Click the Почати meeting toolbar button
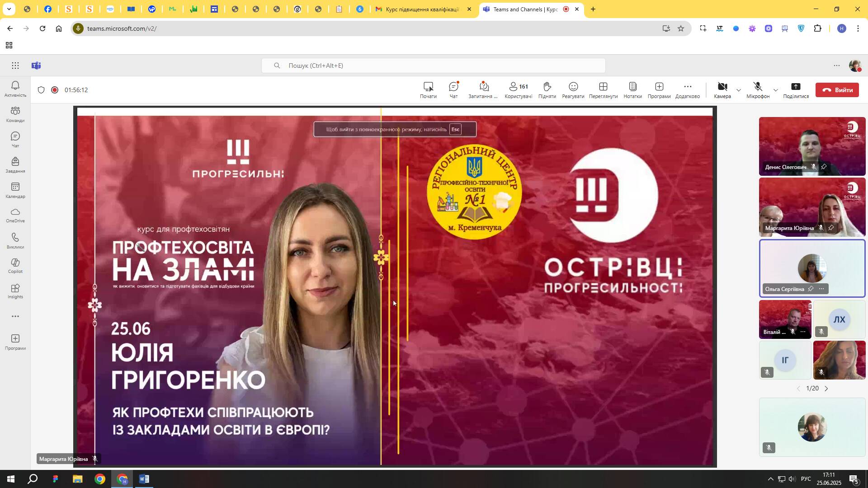 pyautogui.click(x=428, y=90)
